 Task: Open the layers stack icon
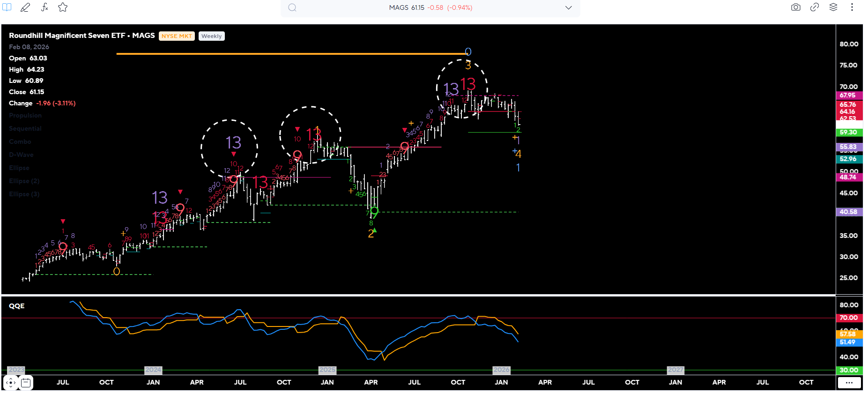[x=833, y=7]
